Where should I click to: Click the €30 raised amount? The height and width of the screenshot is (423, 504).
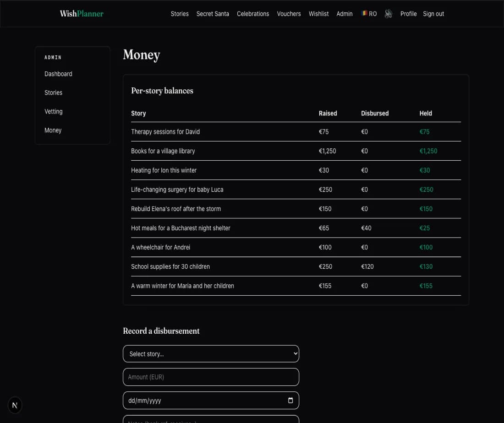point(323,170)
